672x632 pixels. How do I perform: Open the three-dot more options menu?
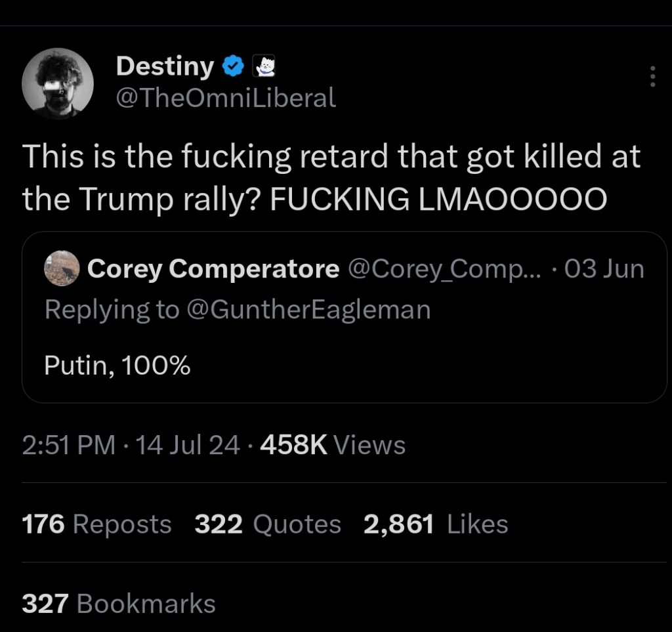652,77
